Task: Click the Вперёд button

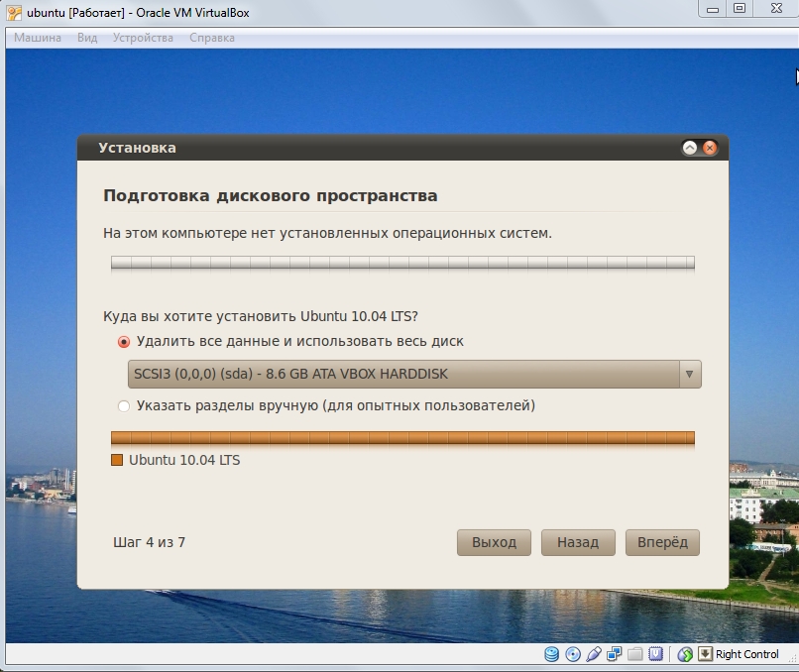Action: tap(662, 542)
